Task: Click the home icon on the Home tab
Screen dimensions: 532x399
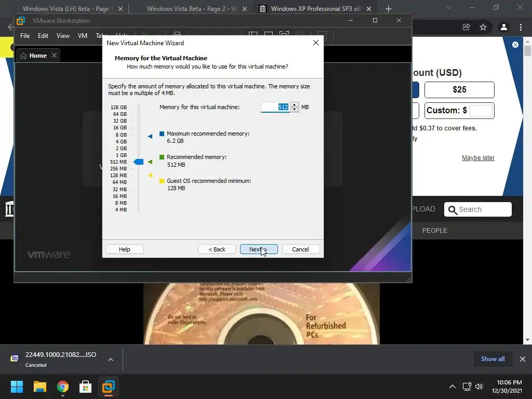Action: click(23, 56)
